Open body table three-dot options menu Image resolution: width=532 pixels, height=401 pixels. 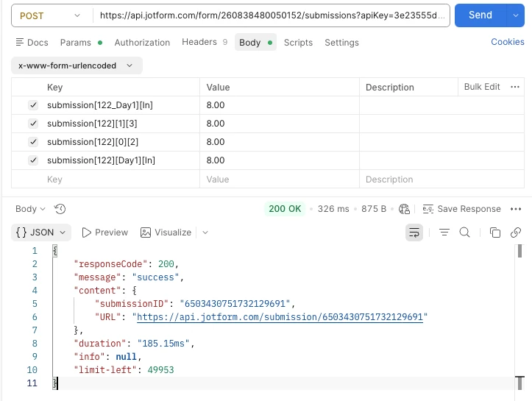514,87
